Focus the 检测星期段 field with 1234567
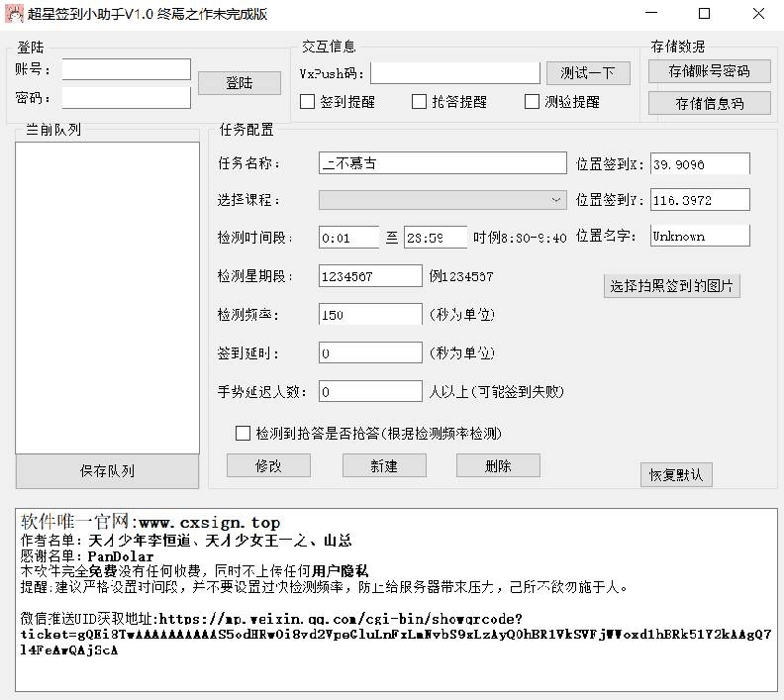784x700 pixels. 370,276
